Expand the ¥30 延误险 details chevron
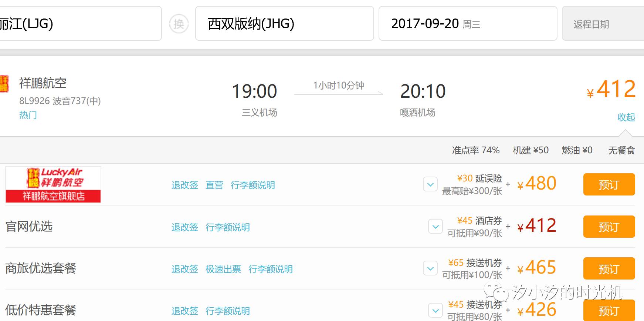This screenshot has width=644, height=321. pos(430,184)
